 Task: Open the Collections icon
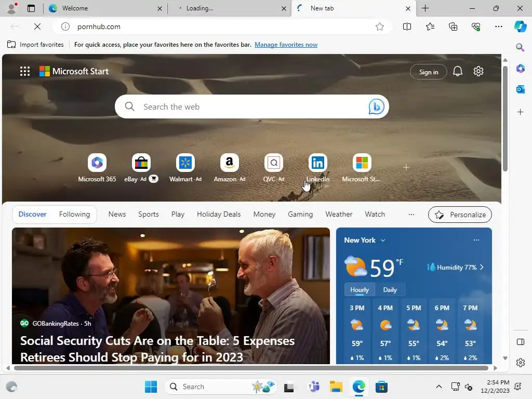[453, 26]
